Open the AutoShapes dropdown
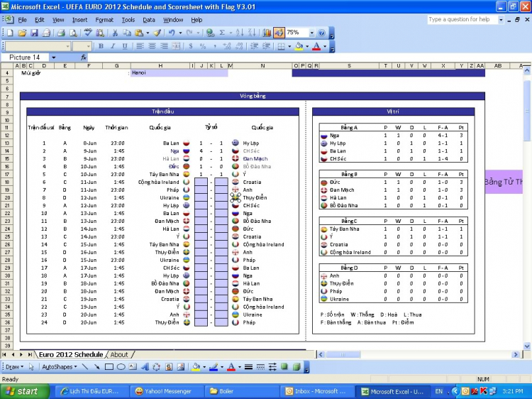This screenshot has height=399, width=532. pos(60,367)
